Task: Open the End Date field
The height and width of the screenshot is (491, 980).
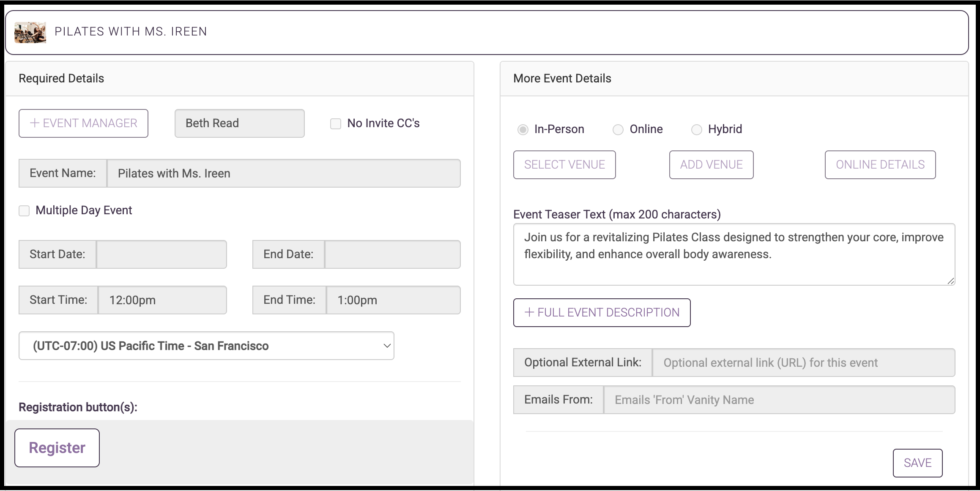Action: pyautogui.click(x=392, y=254)
